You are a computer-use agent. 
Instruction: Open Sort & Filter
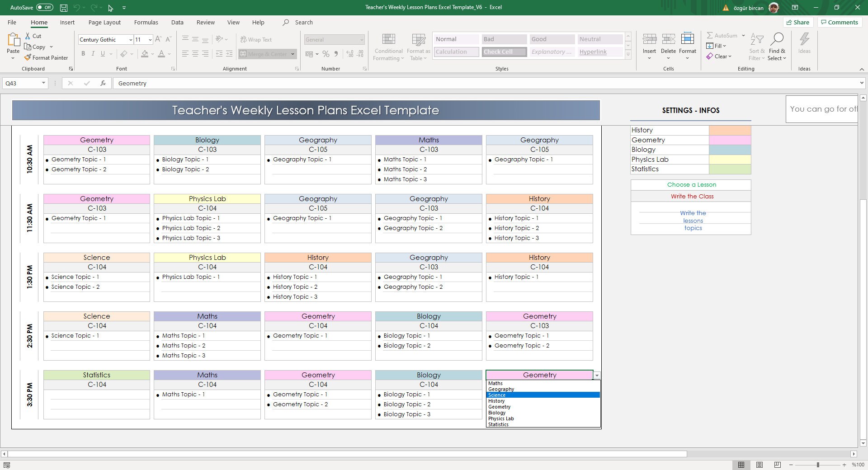pos(757,47)
